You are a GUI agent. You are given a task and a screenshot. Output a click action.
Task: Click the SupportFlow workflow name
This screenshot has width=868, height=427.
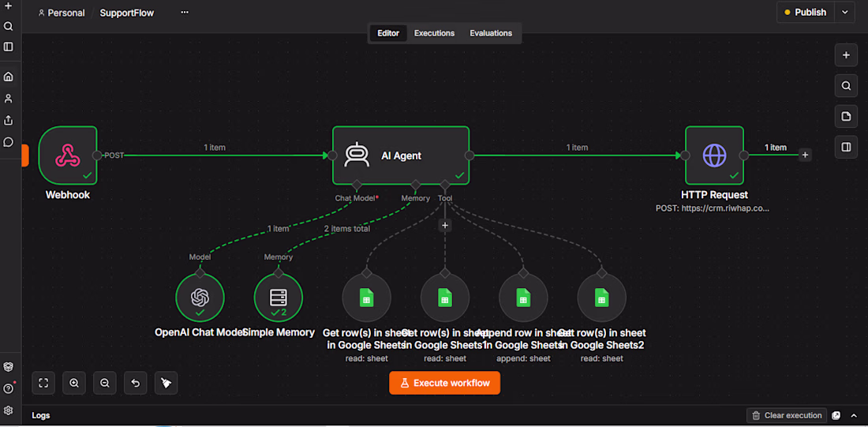click(x=127, y=13)
